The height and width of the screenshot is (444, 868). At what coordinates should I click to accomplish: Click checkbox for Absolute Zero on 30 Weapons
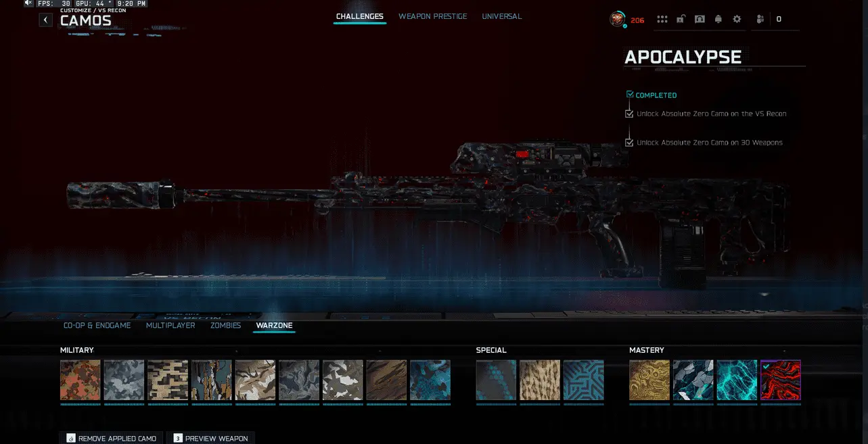pyautogui.click(x=630, y=143)
